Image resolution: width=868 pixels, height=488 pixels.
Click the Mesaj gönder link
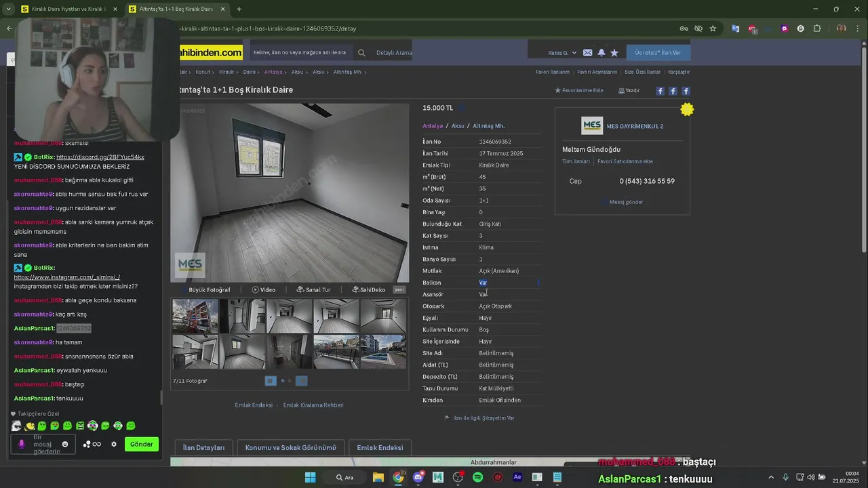[626, 202]
